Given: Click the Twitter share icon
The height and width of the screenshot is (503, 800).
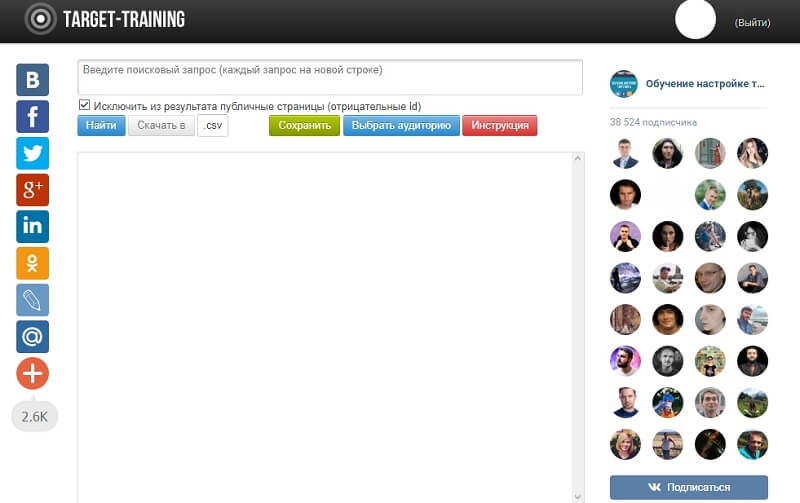Looking at the screenshot, I should 33,153.
